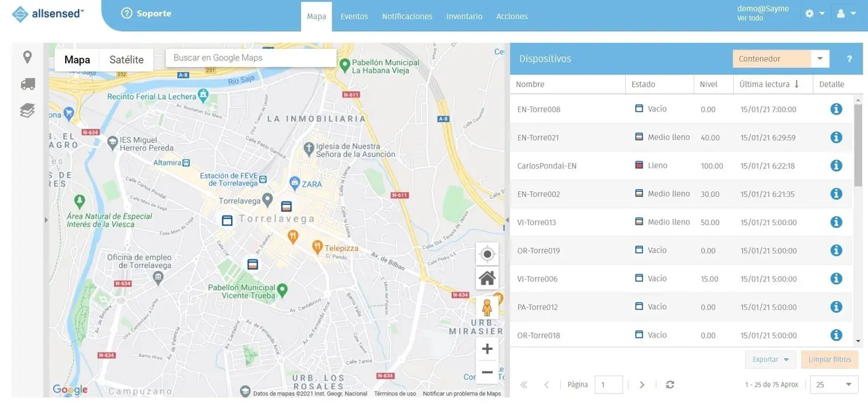Image resolution: width=868 pixels, height=407 pixels.
Task: Switch to the Eventos tab
Action: 354,16
